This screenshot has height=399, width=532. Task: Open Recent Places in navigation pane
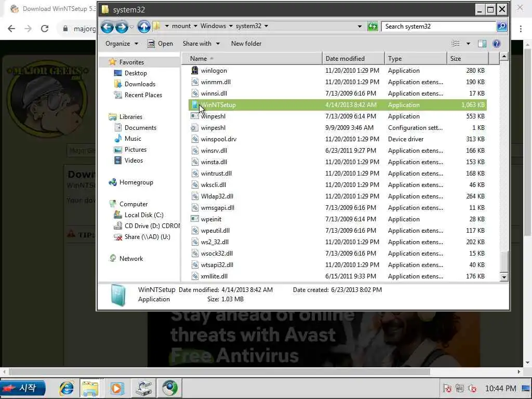coord(143,95)
